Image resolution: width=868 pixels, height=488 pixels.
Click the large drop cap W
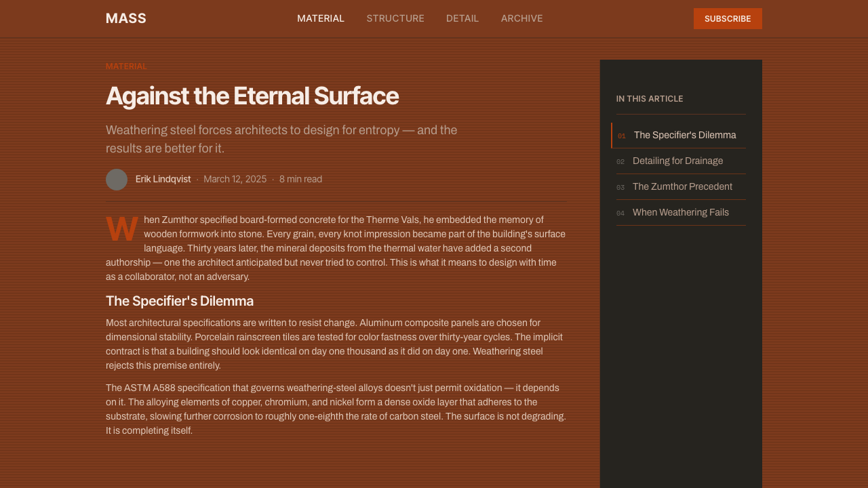click(x=122, y=230)
